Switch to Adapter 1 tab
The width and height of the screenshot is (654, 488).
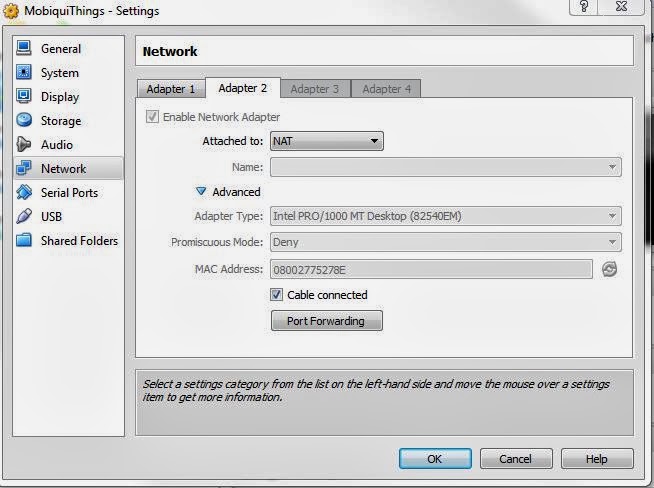[x=171, y=89]
